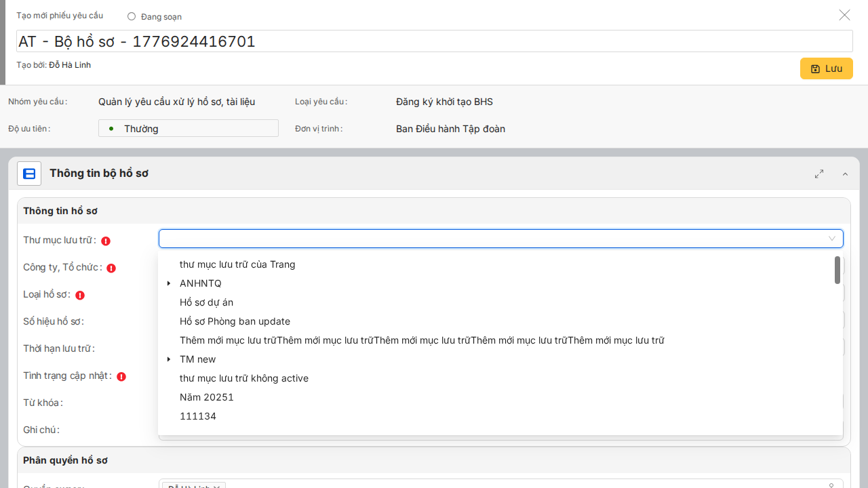Open the Độ ưu tiên priority dropdown
868x488 pixels.
189,128
